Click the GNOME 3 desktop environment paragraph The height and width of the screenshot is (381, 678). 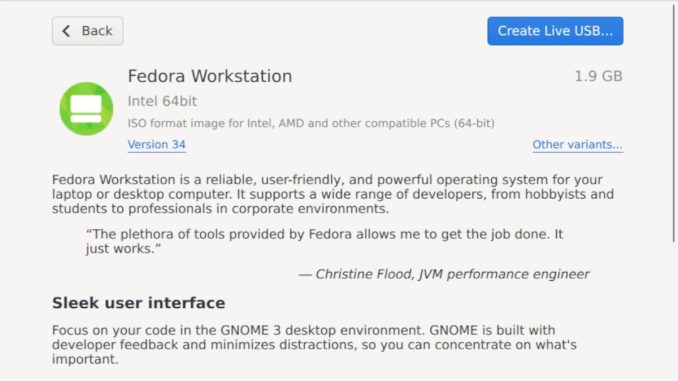pos(314,345)
